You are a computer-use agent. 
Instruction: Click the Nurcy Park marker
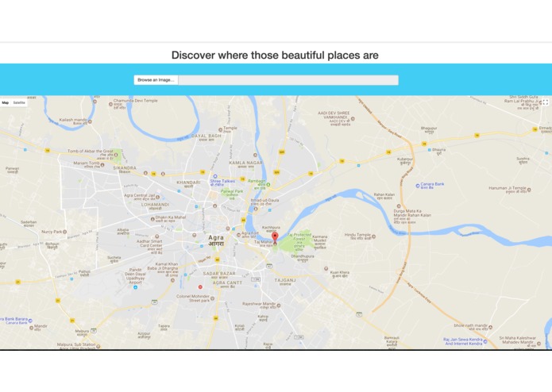pyautogui.click(x=65, y=232)
